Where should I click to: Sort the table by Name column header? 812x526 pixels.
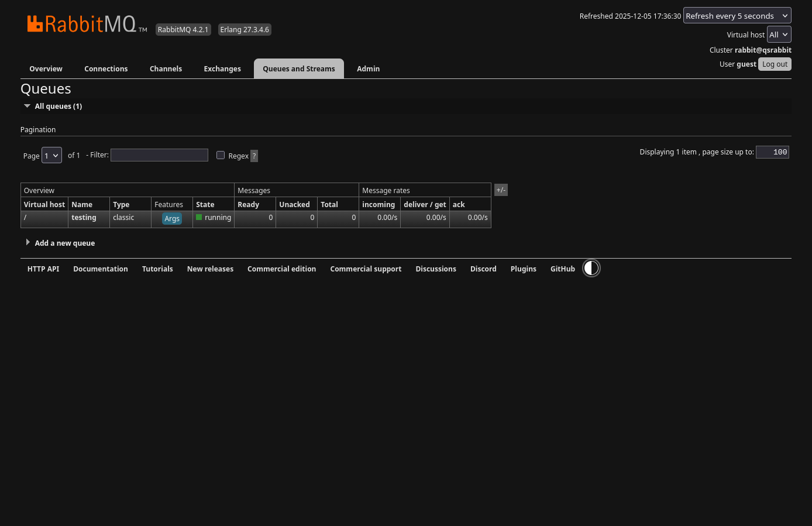pos(82,205)
